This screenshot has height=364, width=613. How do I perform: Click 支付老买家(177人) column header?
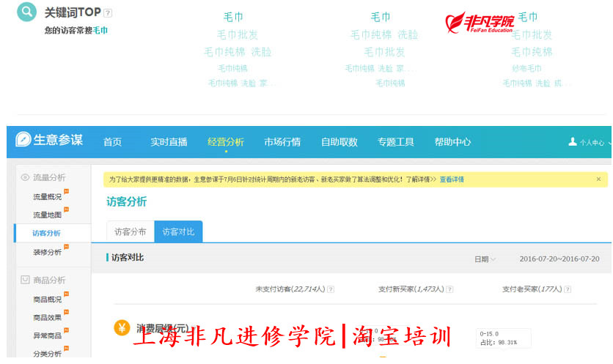tap(532, 289)
